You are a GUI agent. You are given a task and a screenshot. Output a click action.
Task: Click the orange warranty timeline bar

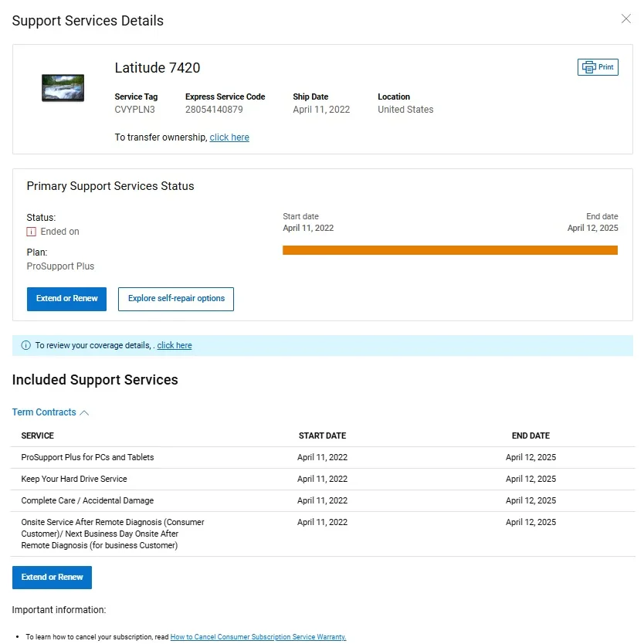(450, 250)
